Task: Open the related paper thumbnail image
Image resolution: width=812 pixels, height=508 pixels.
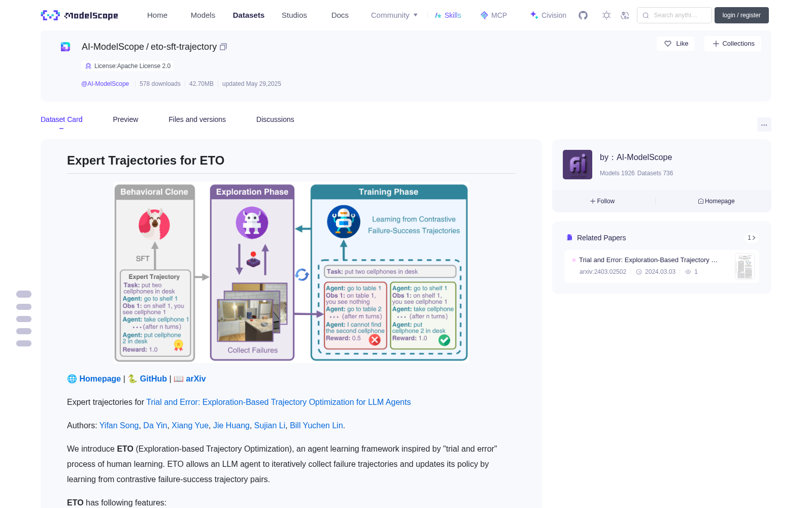Action: [x=745, y=266]
